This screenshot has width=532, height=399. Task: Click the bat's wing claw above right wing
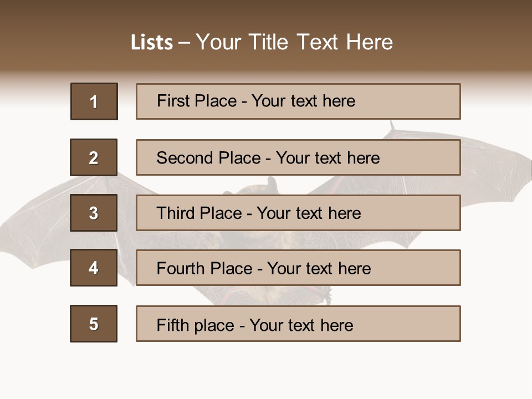pos(392,126)
